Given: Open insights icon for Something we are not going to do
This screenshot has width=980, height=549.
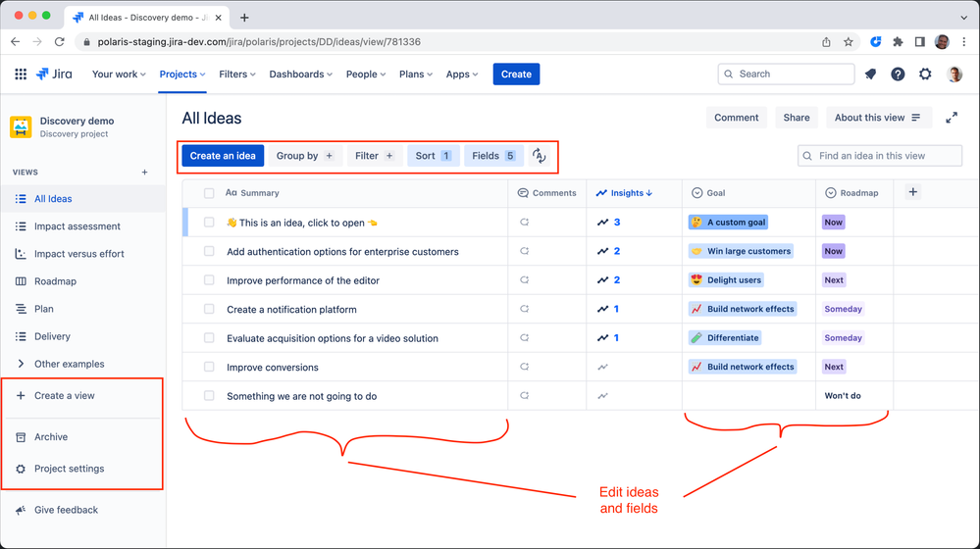Looking at the screenshot, I should pyautogui.click(x=602, y=395).
